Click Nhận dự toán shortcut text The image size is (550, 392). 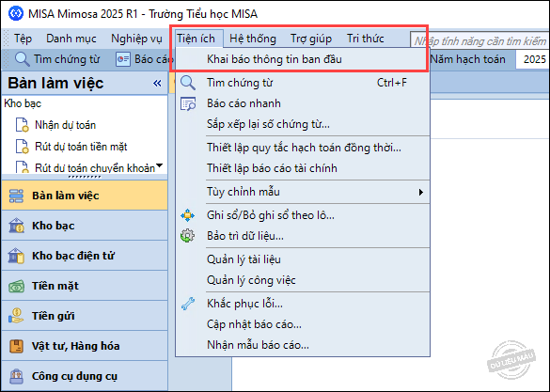pos(65,125)
